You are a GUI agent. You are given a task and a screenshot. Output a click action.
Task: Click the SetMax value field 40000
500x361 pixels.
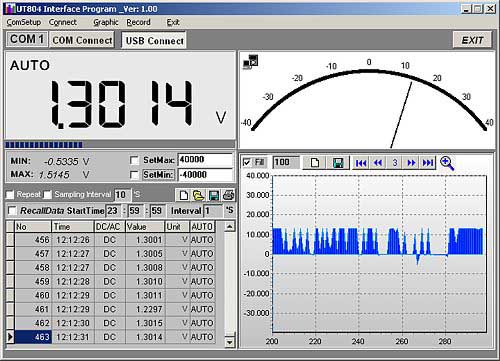(x=205, y=160)
